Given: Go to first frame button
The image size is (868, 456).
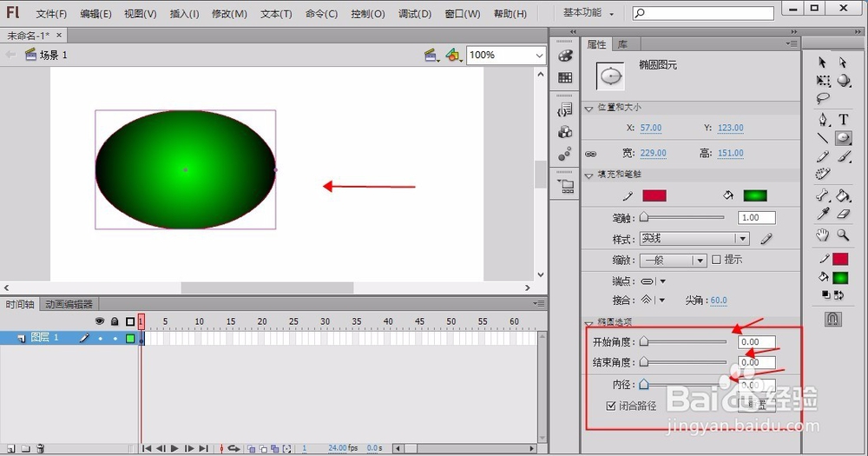Looking at the screenshot, I should [x=147, y=448].
